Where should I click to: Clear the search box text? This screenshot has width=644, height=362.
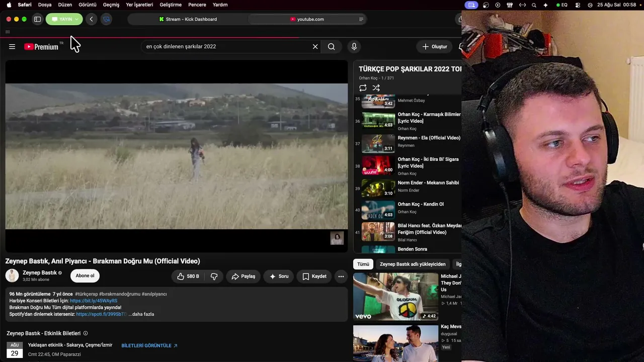pyautogui.click(x=315, y=47)
